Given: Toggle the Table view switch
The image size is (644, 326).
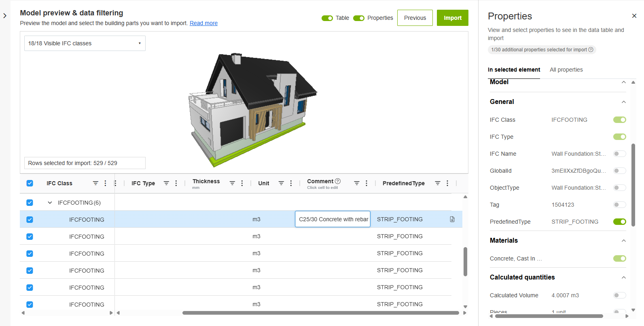Looking at the screenshot, I should click(327, 18).
